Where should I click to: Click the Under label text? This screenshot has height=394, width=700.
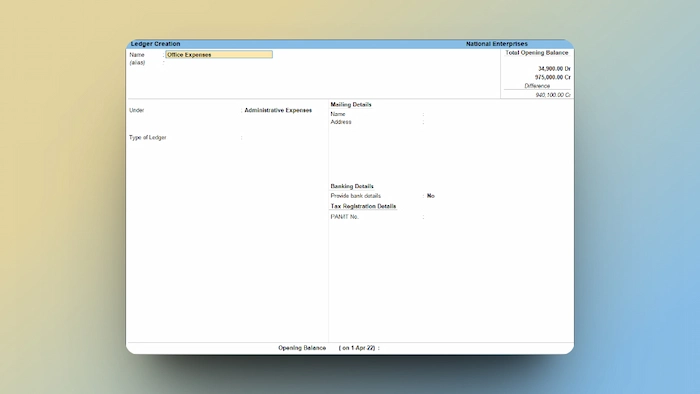pyautogui.click(x=137, y=110)
